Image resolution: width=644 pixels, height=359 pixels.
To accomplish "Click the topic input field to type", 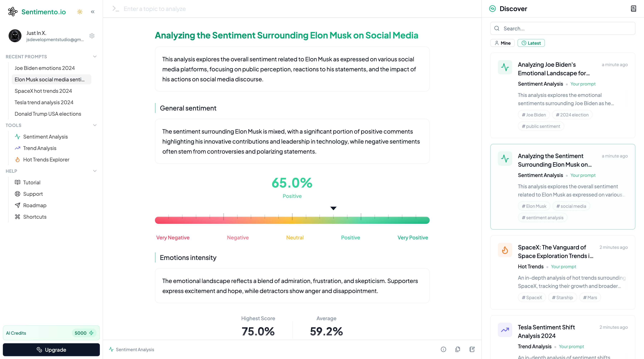I will pos(292,8).
